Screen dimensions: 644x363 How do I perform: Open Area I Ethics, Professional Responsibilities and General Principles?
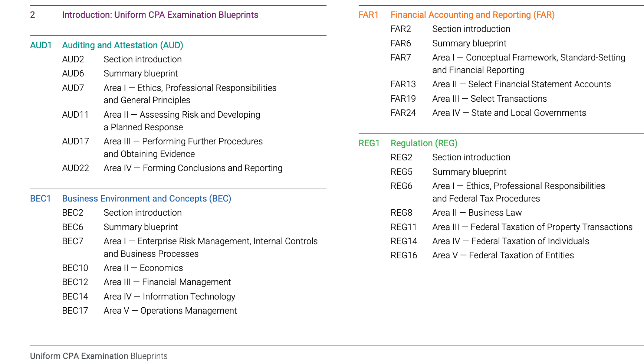[x=190, y=88]
